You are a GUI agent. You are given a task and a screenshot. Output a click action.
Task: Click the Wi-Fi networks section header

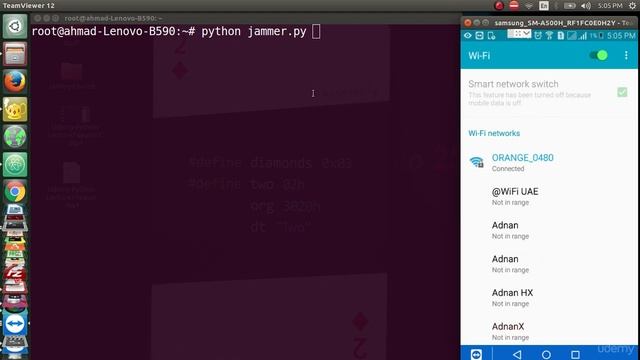(494, 133)
